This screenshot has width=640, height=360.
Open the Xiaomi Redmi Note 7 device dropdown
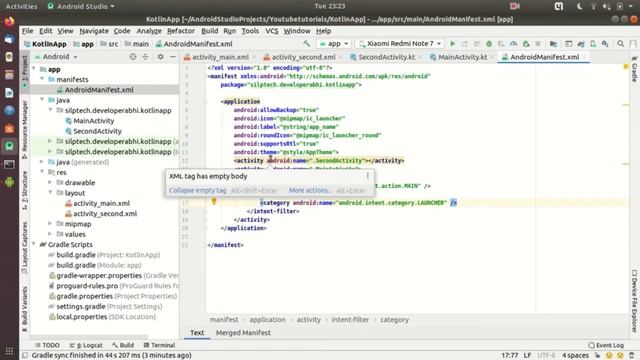400,44
